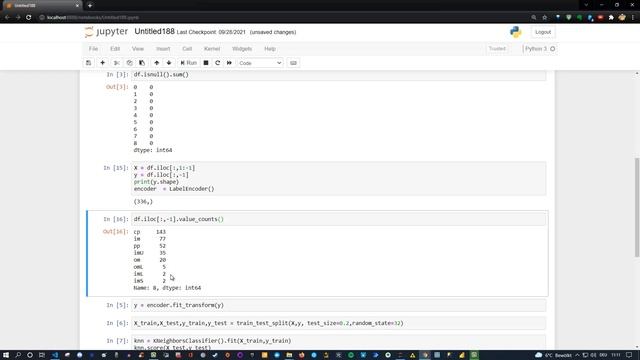640x360 pixels.
Task: Restart the kernel with circular arrow icon
Action: (x=218, y=63)
